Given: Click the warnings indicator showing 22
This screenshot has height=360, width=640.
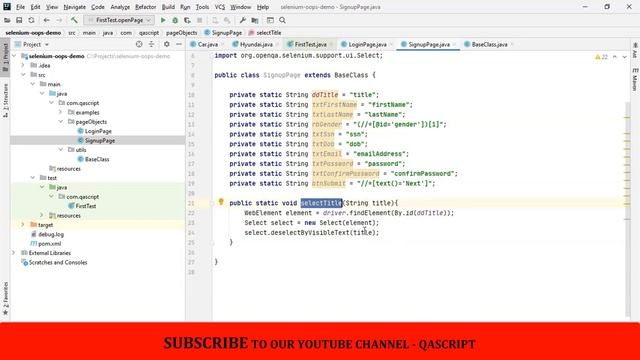Looking at the screenshot, I should 602,57.
